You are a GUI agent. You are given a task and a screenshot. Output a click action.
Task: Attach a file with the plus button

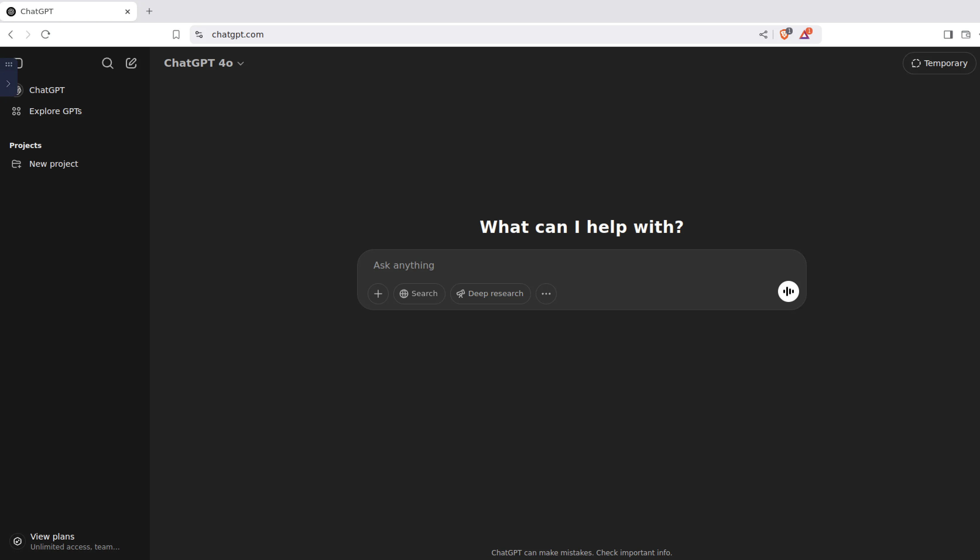click(378, 294)
